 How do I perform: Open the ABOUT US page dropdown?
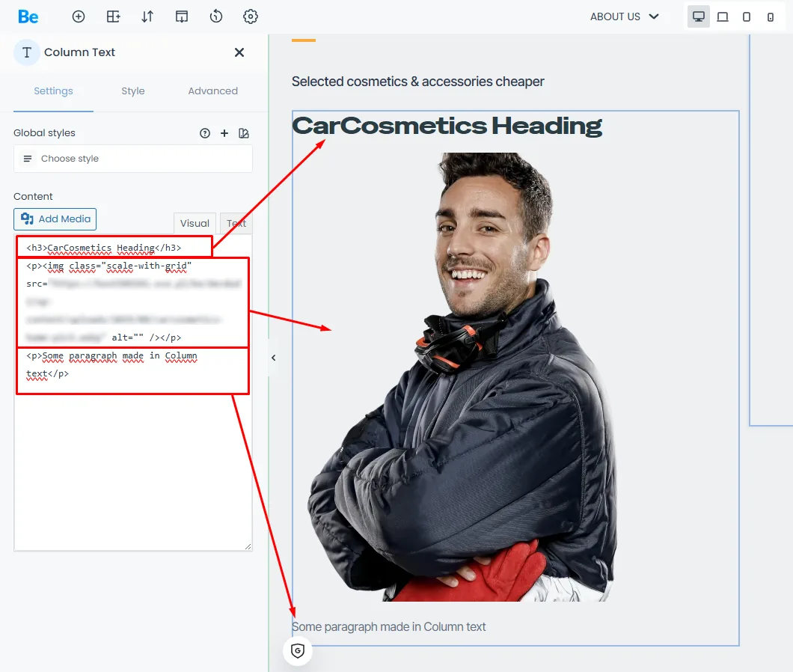(x=625, y=16)
